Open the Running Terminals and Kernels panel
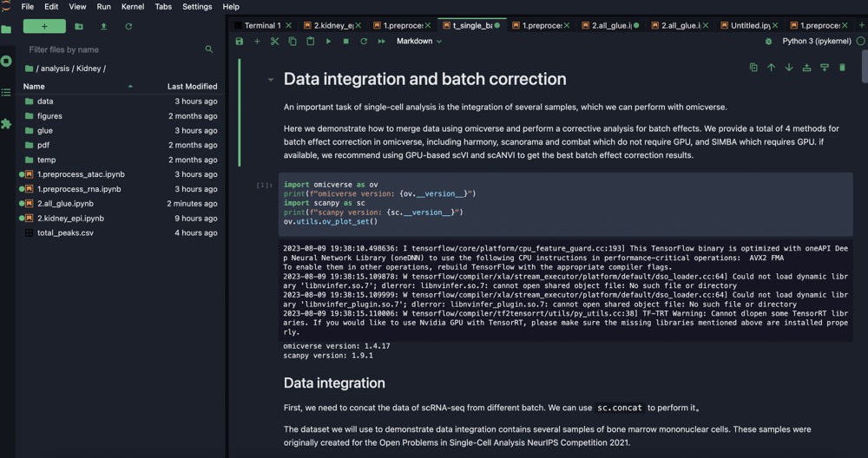The height and width of the screenshot is (458, 868). [6, 61]
